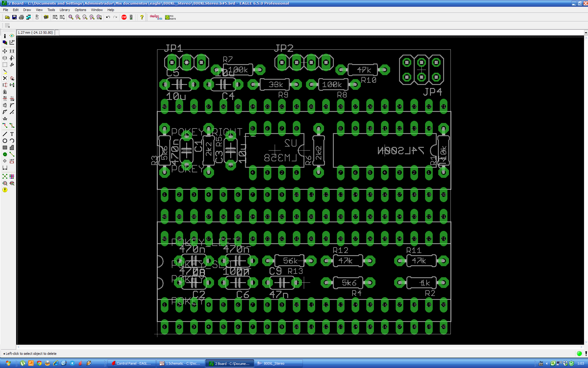Toggle layer Display settings icon
Image resolution: width=588 pixels, height=368 pixels.
[x=5, y=43]
